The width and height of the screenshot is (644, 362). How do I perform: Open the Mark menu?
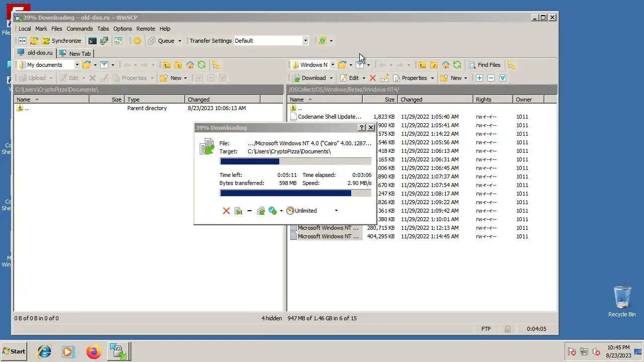coord(41,29)
